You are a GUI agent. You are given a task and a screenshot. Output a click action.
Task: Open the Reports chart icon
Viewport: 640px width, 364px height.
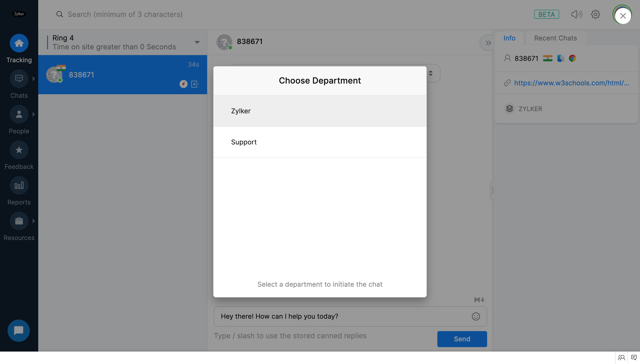[x=19, y=186]
